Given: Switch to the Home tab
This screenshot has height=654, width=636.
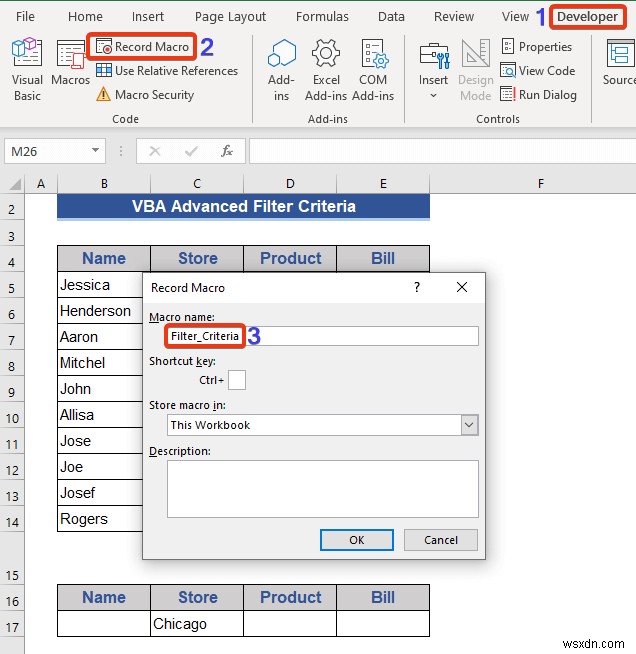Looking at the screenshot, I should (x=85, y=17).
